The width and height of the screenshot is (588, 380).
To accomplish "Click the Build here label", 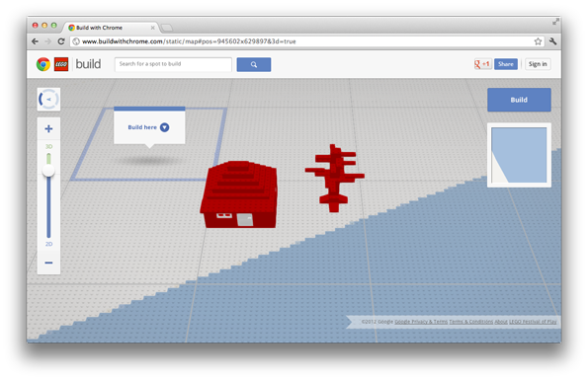I will point(142,127).
